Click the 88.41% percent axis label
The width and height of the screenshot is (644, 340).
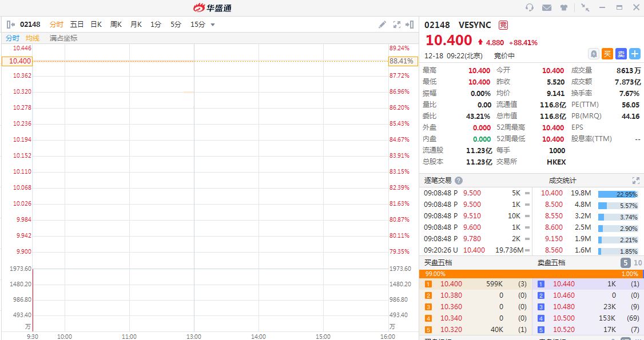click(403, 61)
